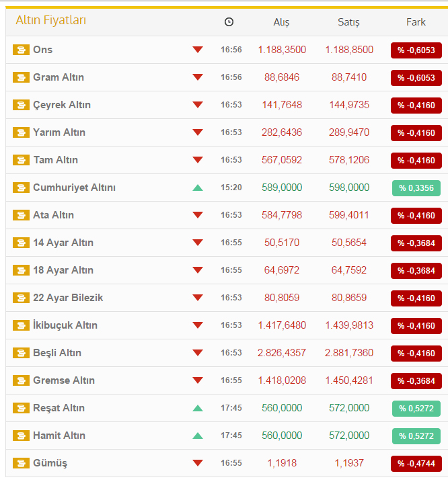448x494 pixels.
Task: Click the Satış column header
Action: click(x=348, y=22)
